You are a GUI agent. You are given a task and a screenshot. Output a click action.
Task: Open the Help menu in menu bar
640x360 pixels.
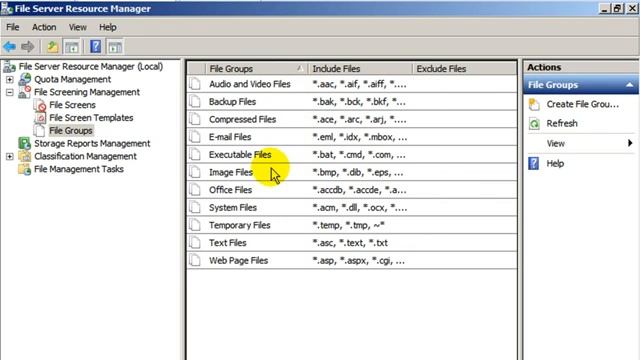108,27
